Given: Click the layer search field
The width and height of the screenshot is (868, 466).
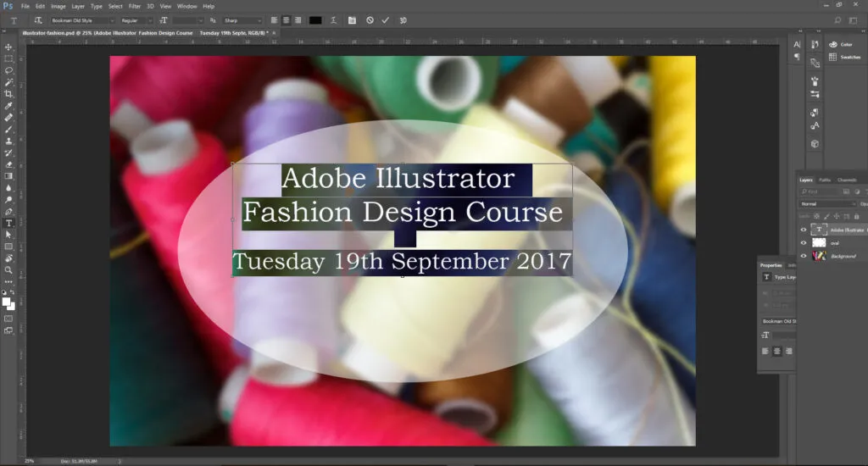Looking at the screenshot, I should pyautogui.click(x=820, y=191).
